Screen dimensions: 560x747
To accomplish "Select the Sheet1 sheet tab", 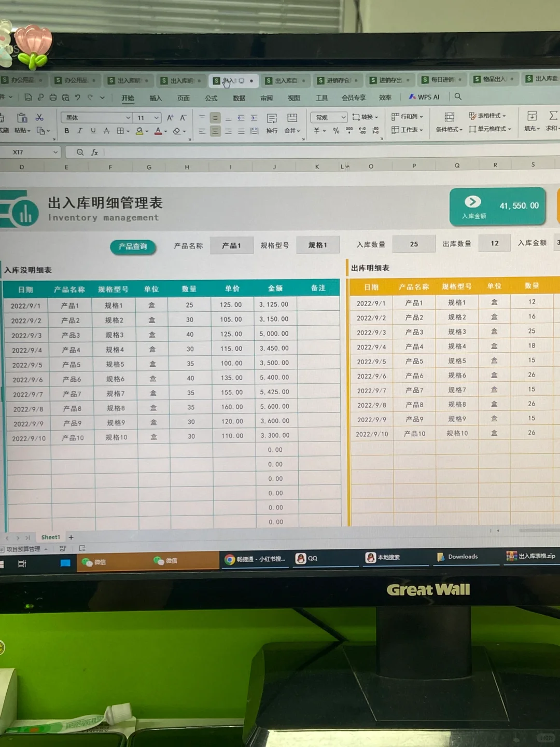I will pyautogui.click(x=50, y=537).
